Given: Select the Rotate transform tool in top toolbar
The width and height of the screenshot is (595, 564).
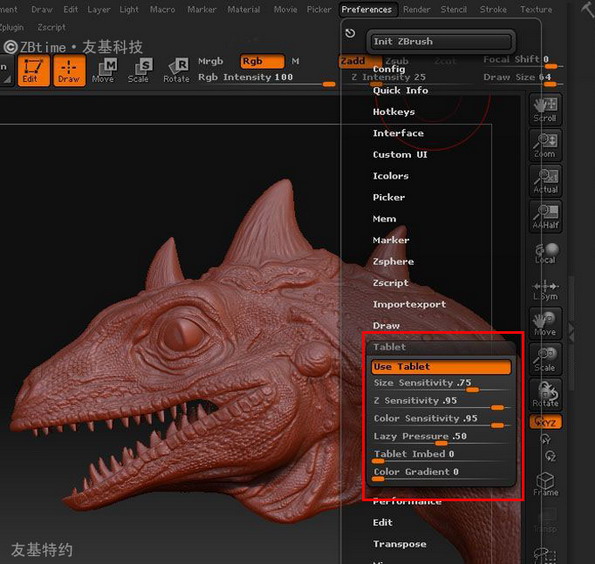Looking at the screenshot, I should click(176, 71).
